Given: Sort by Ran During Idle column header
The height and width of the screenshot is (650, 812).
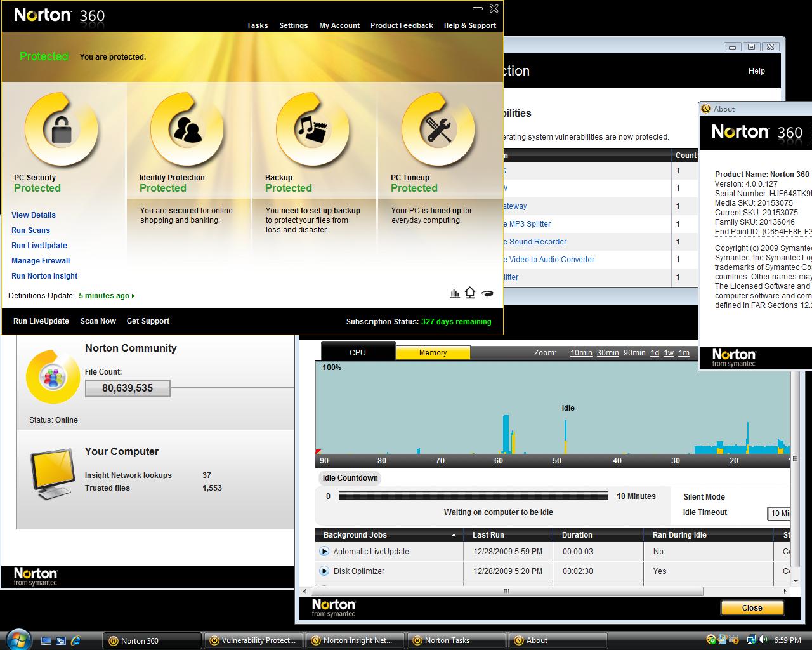Looking at the screenshot, I should (x=709, y=535).
